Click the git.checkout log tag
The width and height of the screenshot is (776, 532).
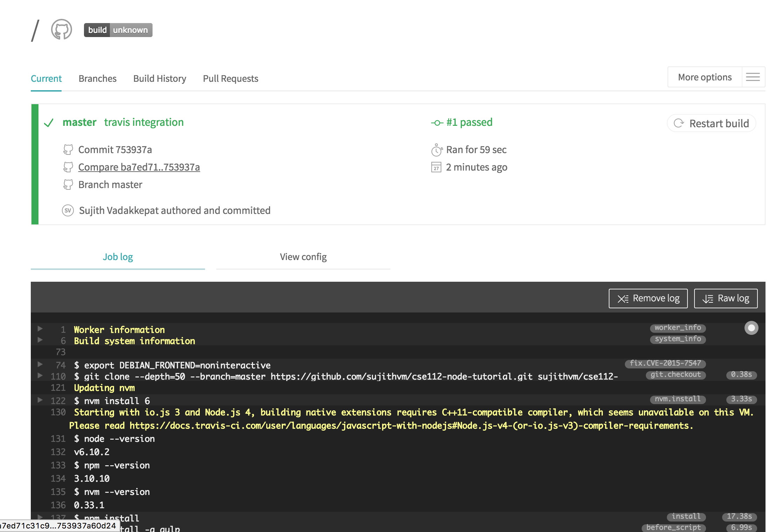point(676,375)
